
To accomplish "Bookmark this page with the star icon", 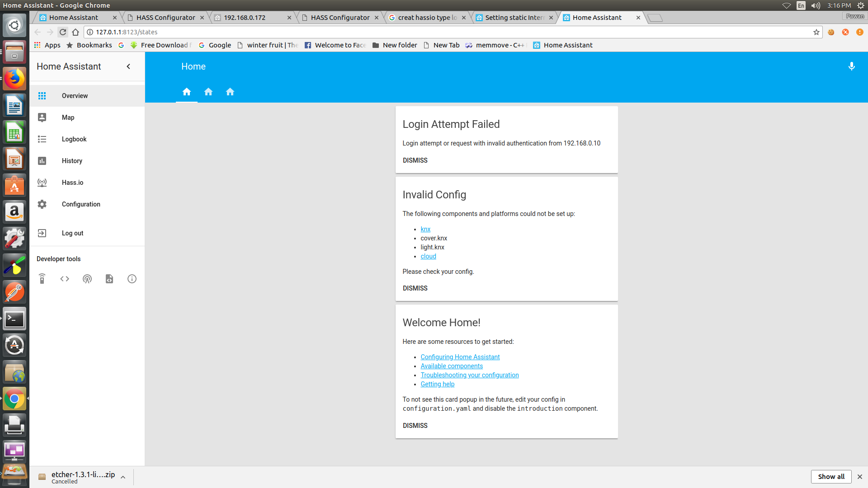I will click(816, 32).
